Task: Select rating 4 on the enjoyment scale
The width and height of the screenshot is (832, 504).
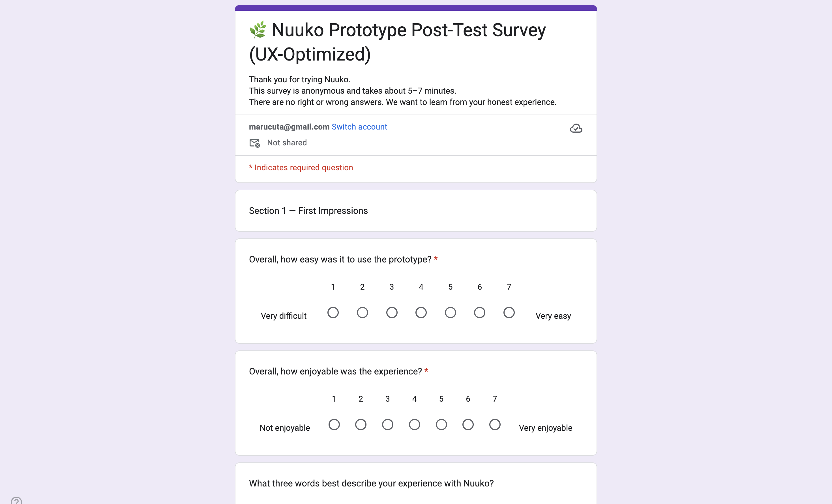Action: pos(414,424)
